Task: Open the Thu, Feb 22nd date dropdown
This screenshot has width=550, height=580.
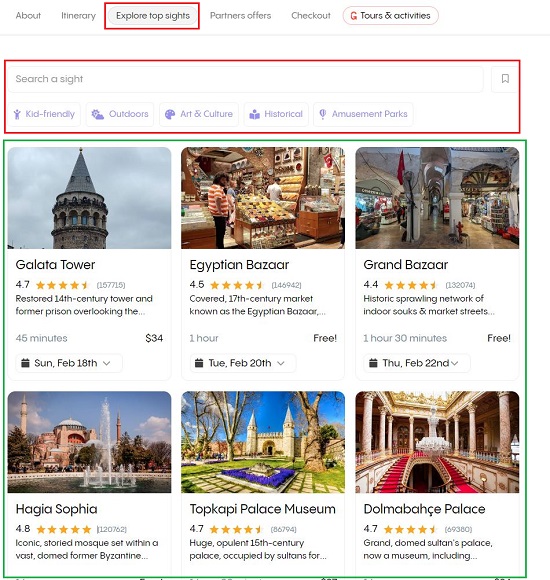Action: (417, 363)
